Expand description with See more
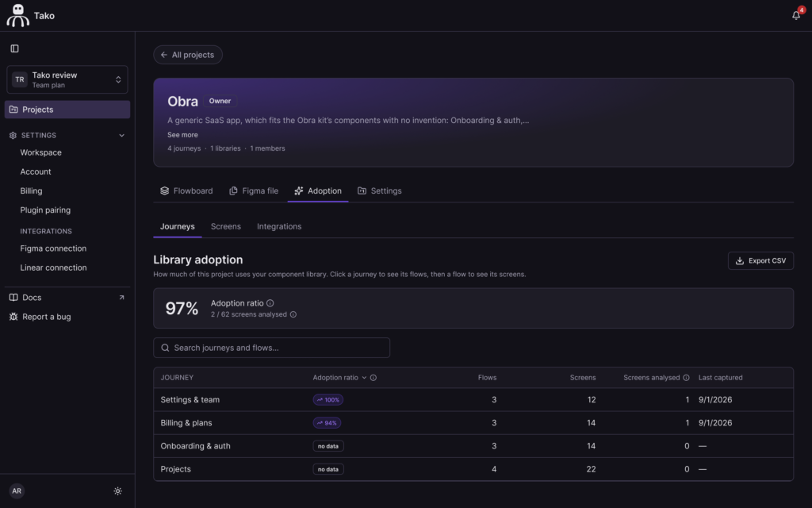This screenshot has width=812, height=508. tap(182, 135)
